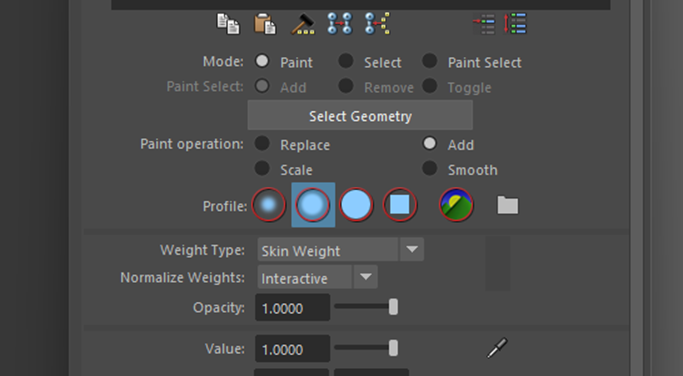Click the influence sort order icon
This screenshot has width=683, height=376.
point(515,24)
